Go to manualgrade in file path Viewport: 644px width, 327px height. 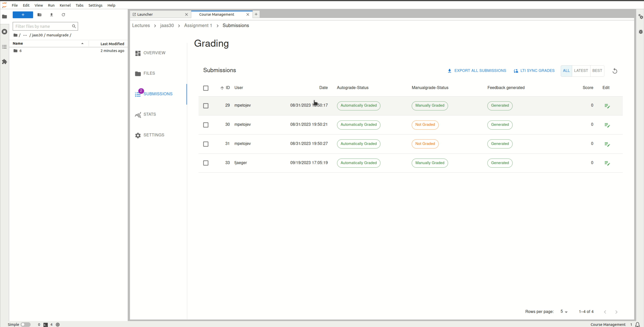(x=58, y=35)
